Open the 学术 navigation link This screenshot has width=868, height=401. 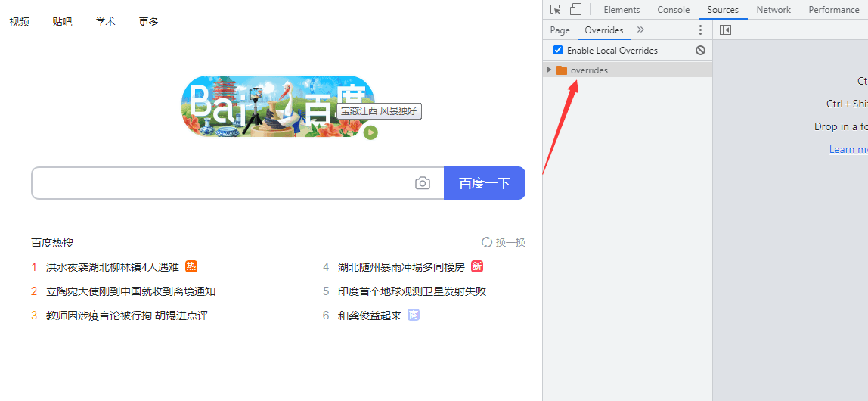pos(106,22)
